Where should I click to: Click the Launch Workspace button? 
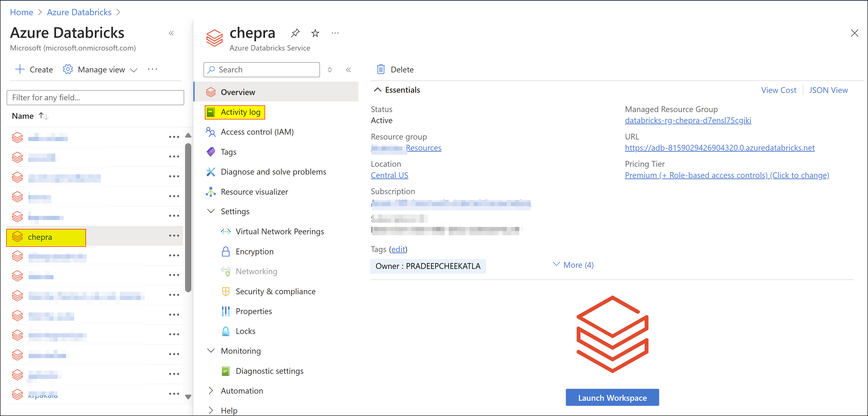pyautogui.click(x=612, y=398)
